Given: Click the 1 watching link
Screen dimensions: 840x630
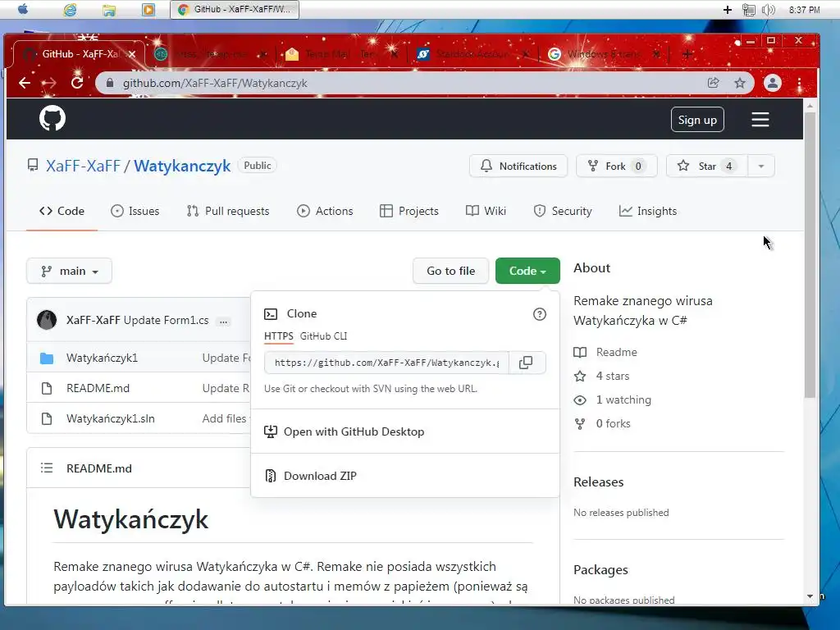Looking at the screenshot, I should pyautogui.click(x=623, y=400).
